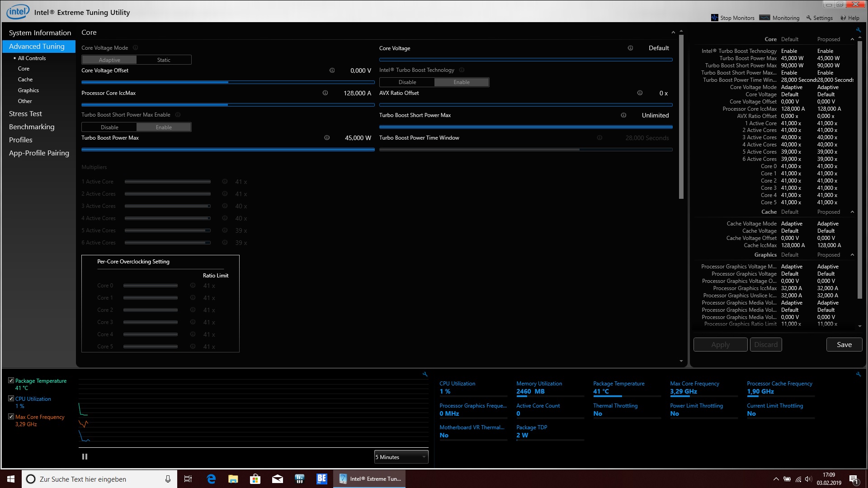Click the Turbo Boost Power Max slider
The image size is (868, 488).
[228, 150]
